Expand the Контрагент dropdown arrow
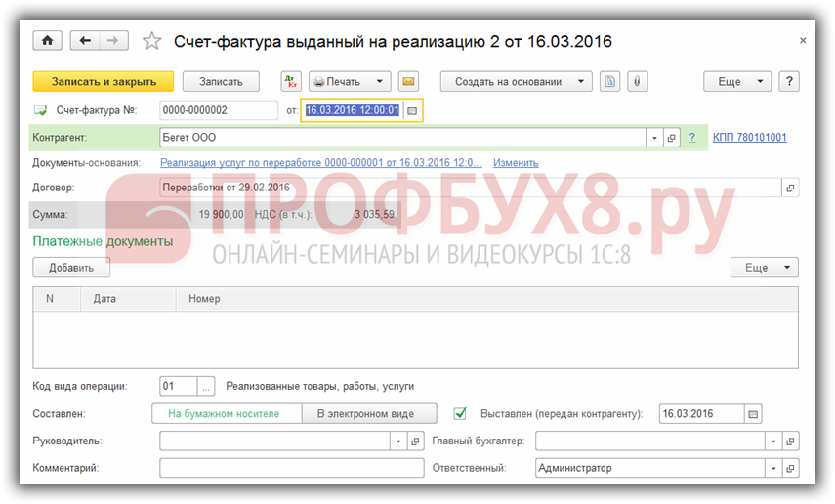 [x=654, y=138]
